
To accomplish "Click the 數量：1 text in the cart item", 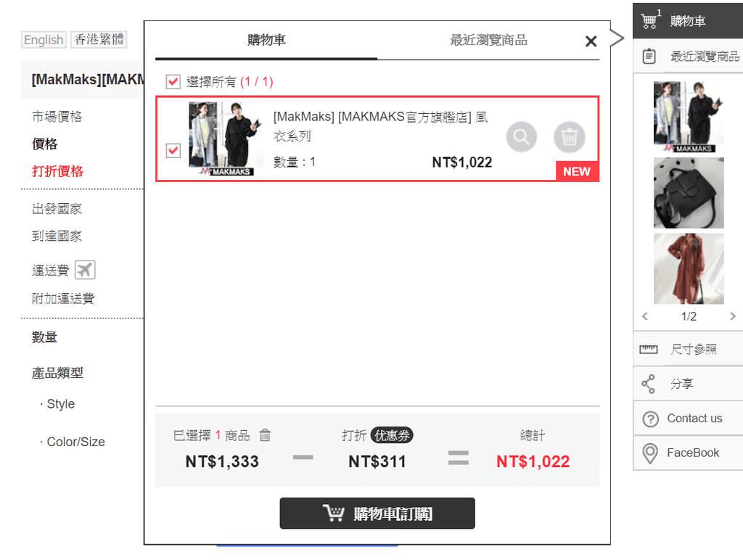I will click(x=295, y=162).
